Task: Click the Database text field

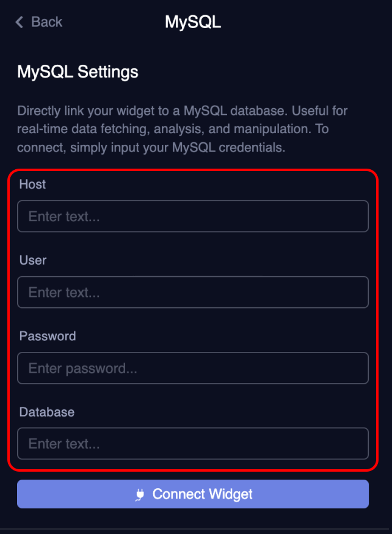Action: [x=193, y=444]
